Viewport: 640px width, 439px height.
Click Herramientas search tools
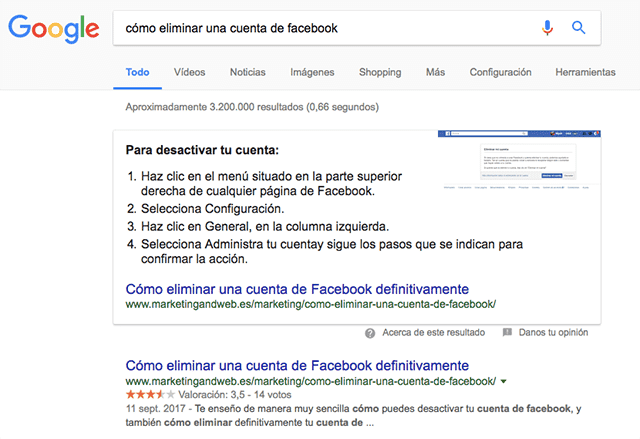point(585,72)
